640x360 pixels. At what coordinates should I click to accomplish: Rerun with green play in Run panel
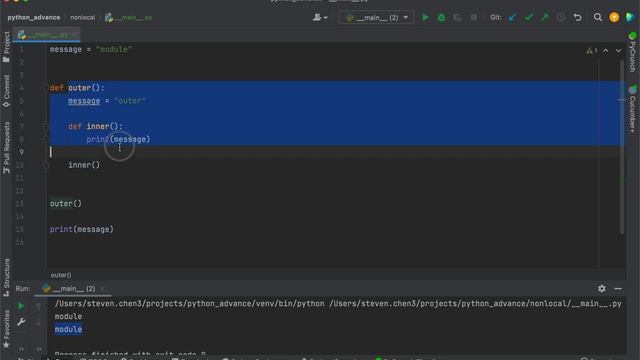(21, 306)
